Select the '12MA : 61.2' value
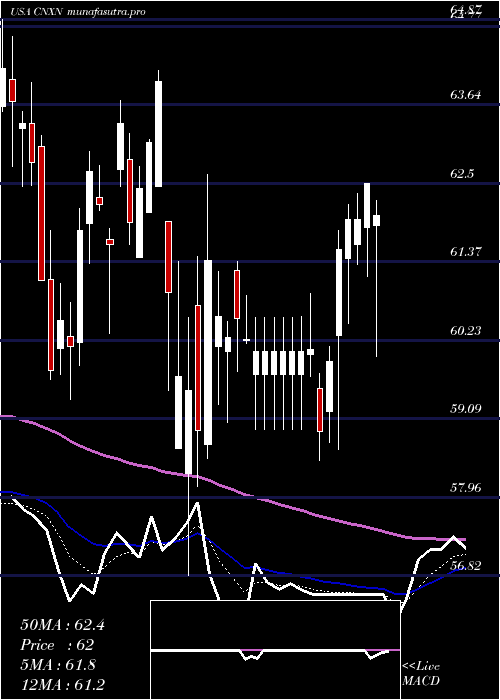This screenshot has width=500, height=700. tap(62, 684)
